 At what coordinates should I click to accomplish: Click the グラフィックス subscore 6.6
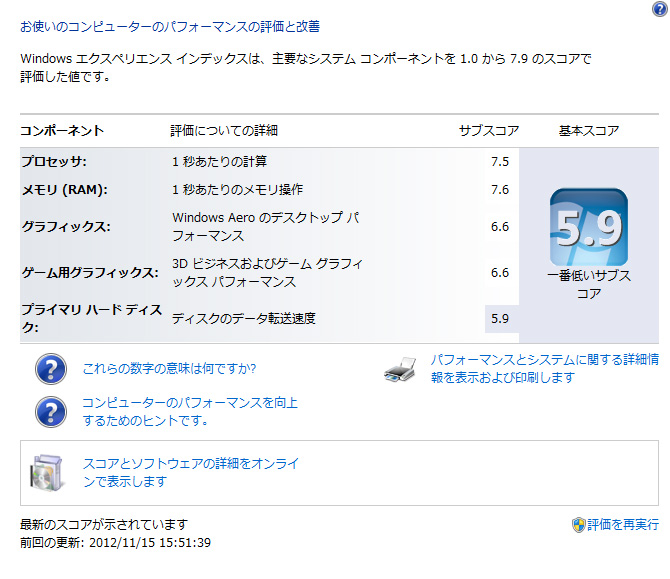click(x=500, y=226)
